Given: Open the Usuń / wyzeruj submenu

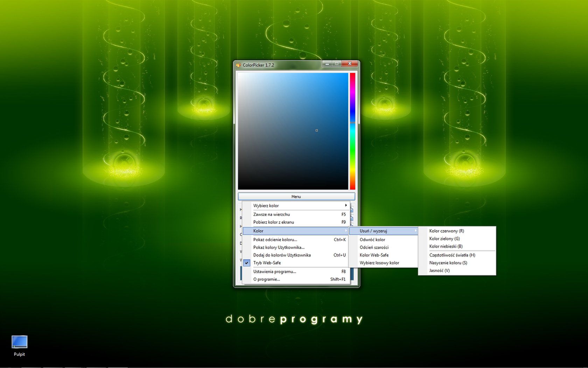Looking at the screenshot, I should [384, 231].
